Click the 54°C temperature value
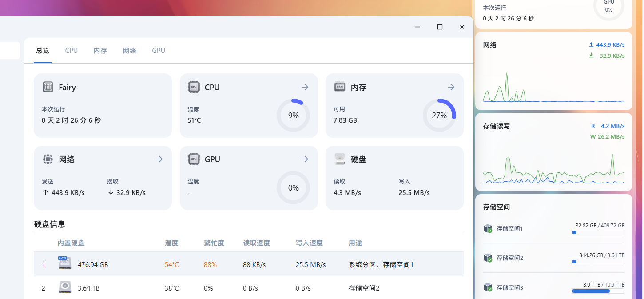Screen dimensions: 644x299 pyautogui.click(x=171, y=264)
